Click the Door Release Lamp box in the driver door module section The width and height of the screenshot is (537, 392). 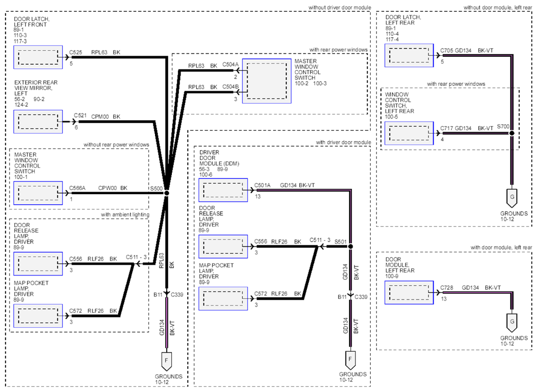tap(223, 246)
